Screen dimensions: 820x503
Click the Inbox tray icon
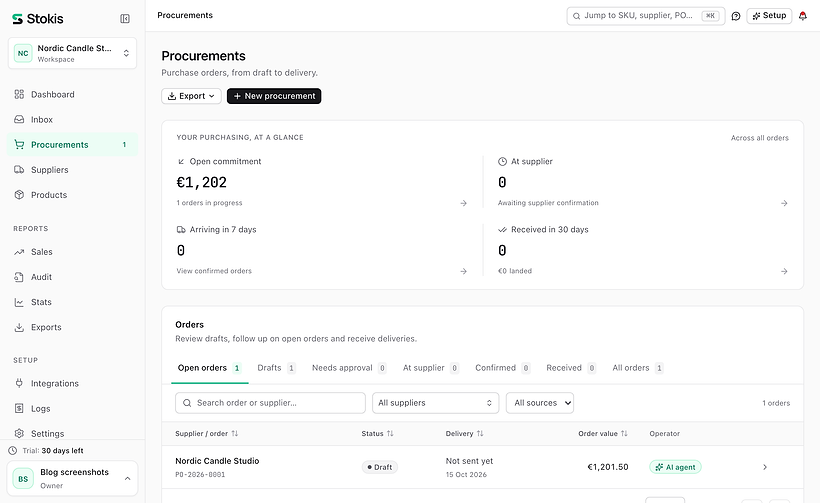pos(19,120)
